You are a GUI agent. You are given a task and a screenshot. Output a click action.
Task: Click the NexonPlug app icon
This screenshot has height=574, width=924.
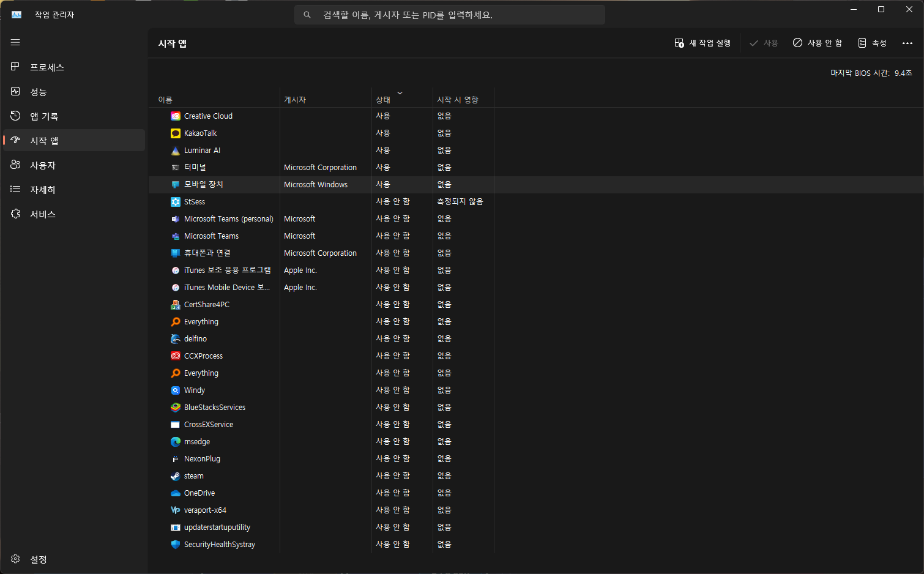[176, 459]
